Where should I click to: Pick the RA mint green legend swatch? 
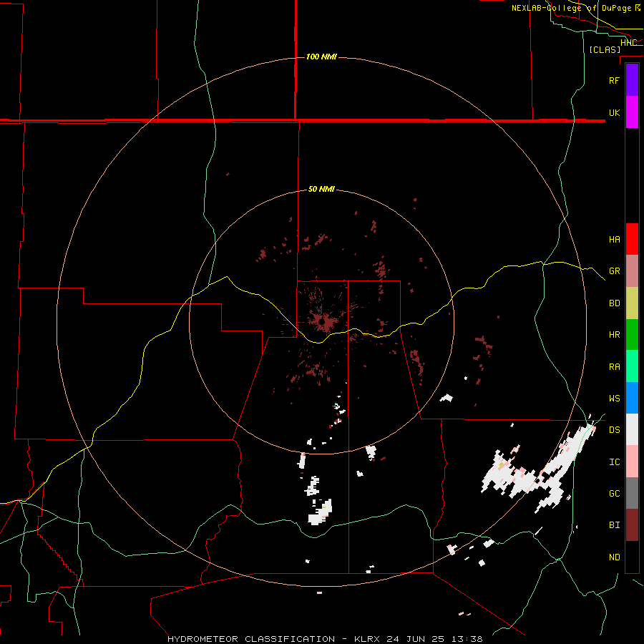(632, 366)
